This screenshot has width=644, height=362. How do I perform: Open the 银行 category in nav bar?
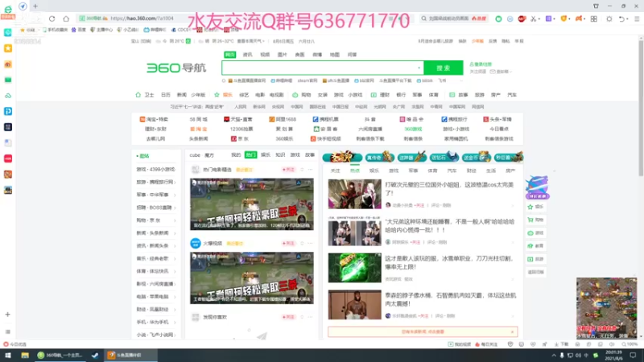[401, 95]
